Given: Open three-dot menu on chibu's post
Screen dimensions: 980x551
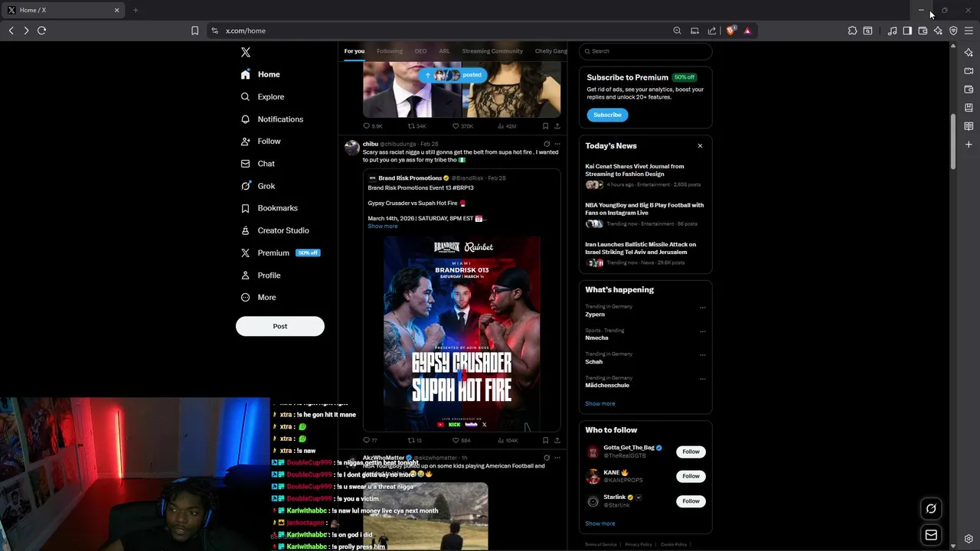Looking at the screenshot, I should pos(557,144).
